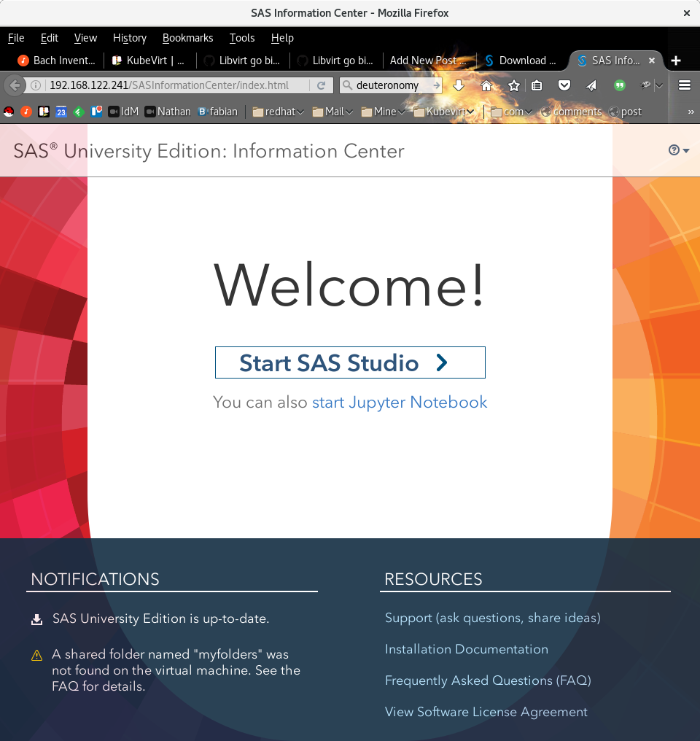Open the green Hangouts quote icon
This screenshot has height=741, width=700.
pos(619,85)
